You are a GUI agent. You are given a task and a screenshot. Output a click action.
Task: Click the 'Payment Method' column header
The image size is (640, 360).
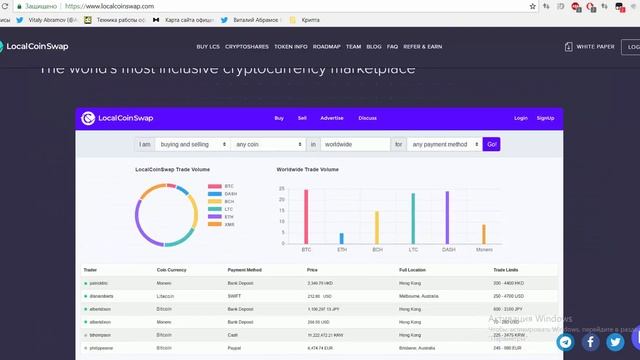[x=244, y=270]
